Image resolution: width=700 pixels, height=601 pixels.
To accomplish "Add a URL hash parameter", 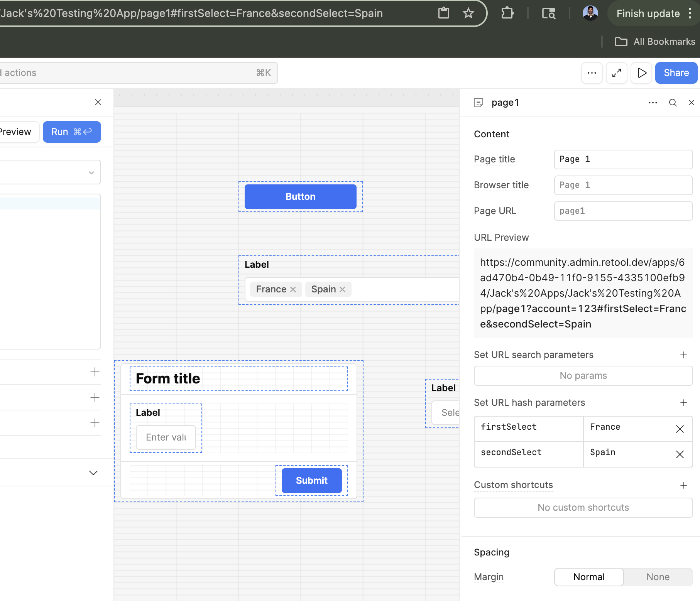I will coord(683,403).
